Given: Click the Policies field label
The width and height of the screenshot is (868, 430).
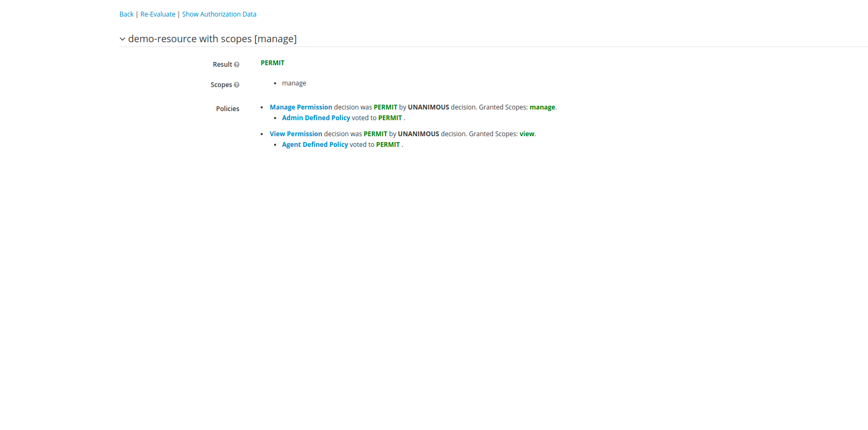Looking at the screenshot, I should pyautogui.click(x=228, y=109).
